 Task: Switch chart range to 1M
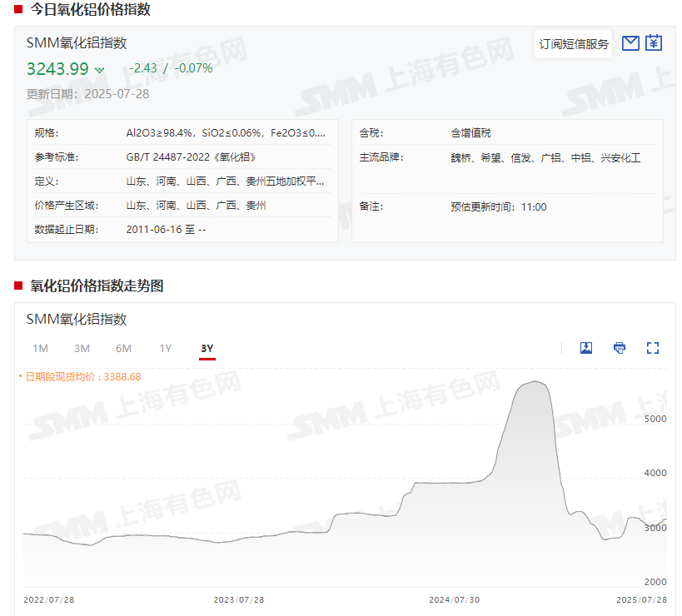(x=40, y=348)
